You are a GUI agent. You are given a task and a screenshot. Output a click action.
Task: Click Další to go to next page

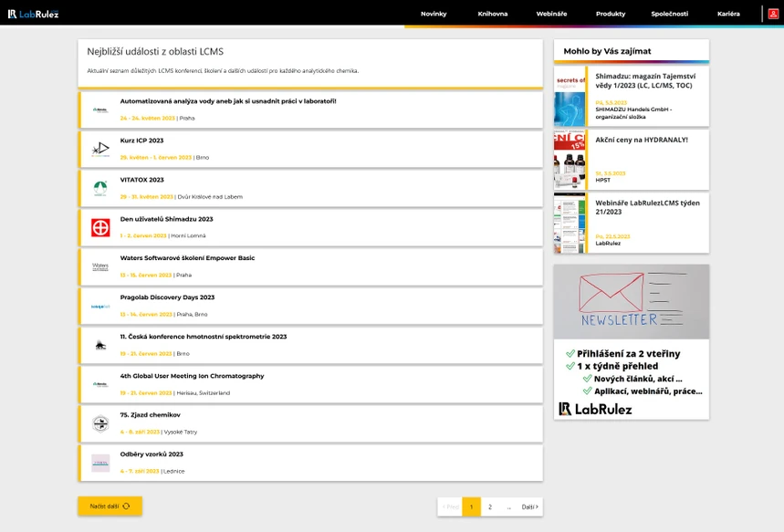[529, 506]
